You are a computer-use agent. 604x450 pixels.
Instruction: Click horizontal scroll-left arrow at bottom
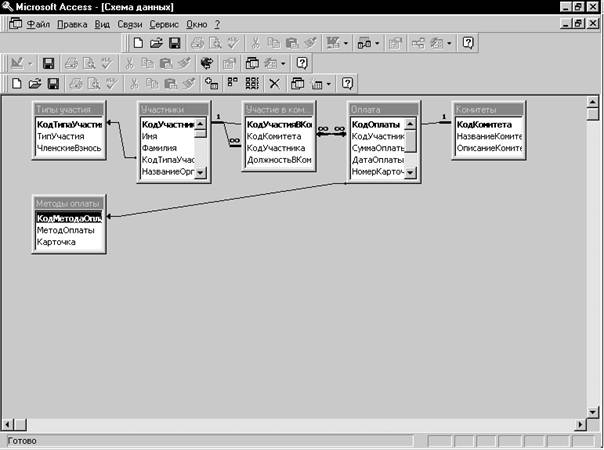click(7, 425)
